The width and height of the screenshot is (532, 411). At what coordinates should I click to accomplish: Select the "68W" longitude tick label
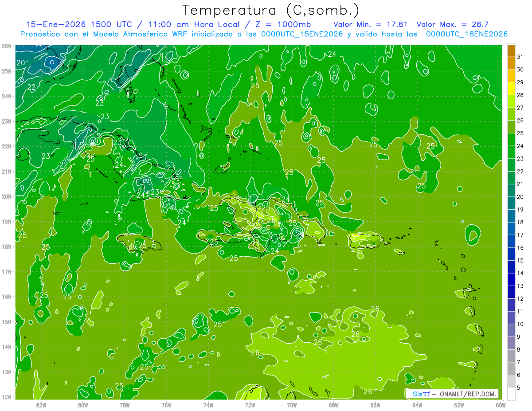[x=333, y=405]
